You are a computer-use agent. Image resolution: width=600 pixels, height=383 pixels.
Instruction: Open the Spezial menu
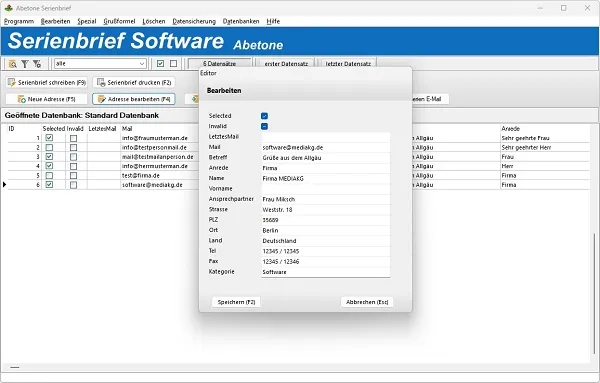click(86, 21)
